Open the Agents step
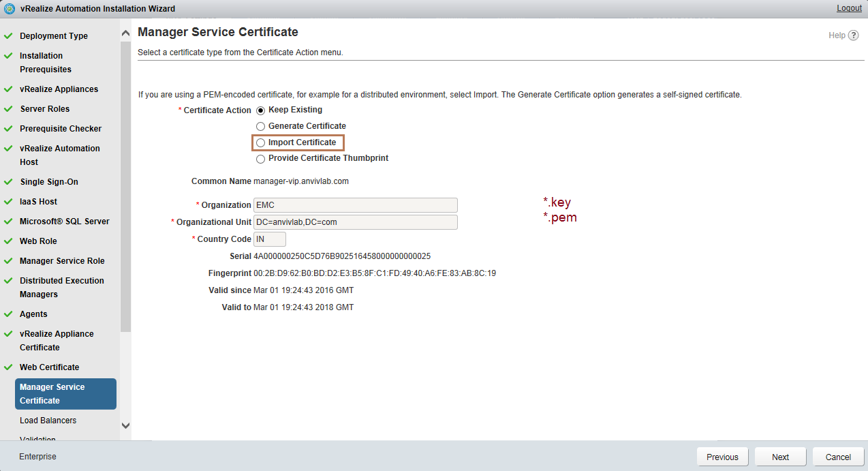 click(33, 314)
